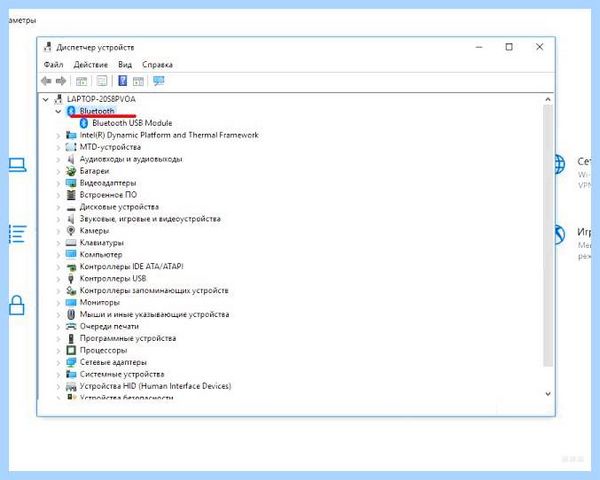Click the scrollbar down arrow
This screenshot has height=480, width=600.
(x=548, y=394)
